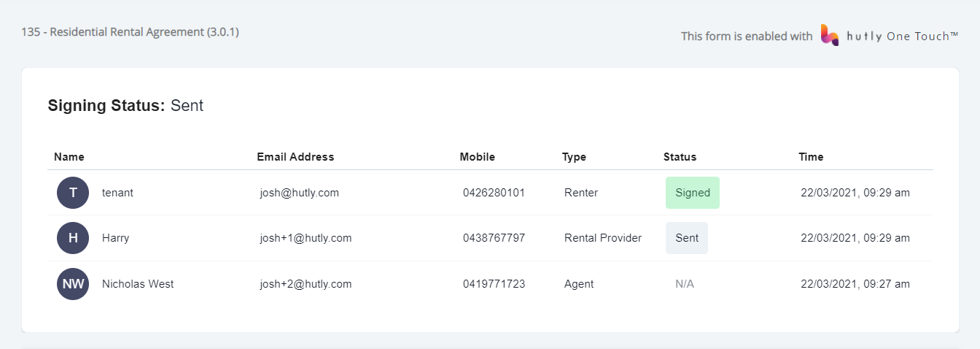Click the Sent status badge for Harry

pos(687,238)
